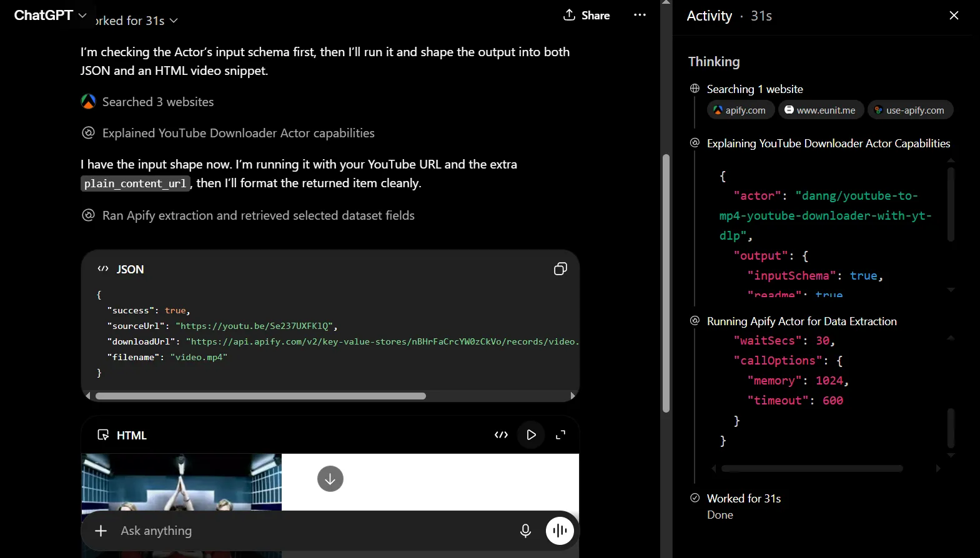980x558 pixels.
Task: Click the JSON scrollbar left arrow
Action: tap(88, 396)
